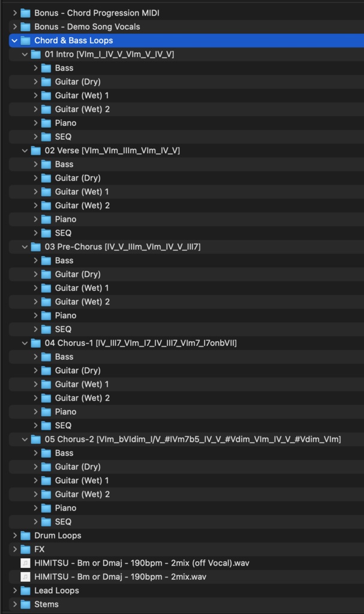Collapse the 02 Verse folder
The image size is (364, 614).
tap(25, 151)
